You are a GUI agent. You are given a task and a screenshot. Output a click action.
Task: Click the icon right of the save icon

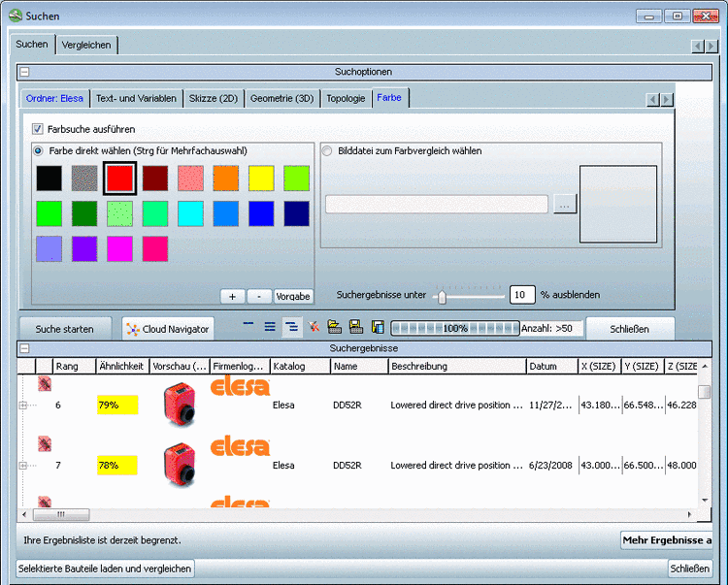(x=378, y=328)
